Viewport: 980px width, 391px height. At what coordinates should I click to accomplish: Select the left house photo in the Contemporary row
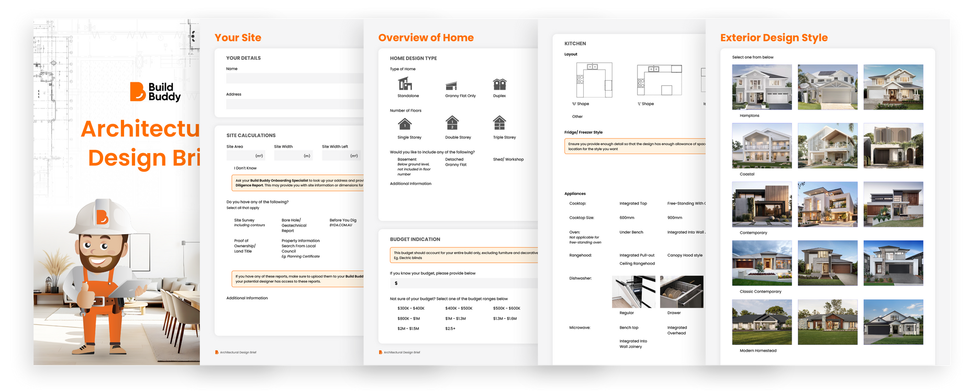pos(762,204)
